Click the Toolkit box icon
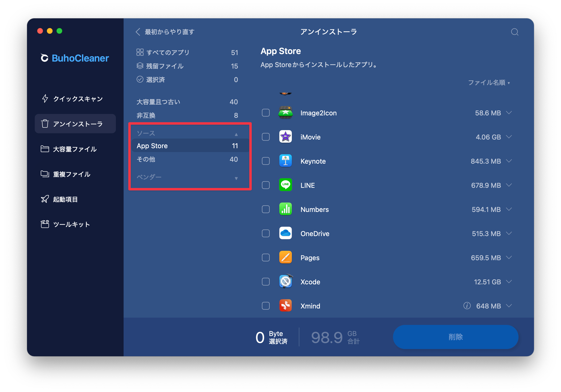 click(45, 224)
